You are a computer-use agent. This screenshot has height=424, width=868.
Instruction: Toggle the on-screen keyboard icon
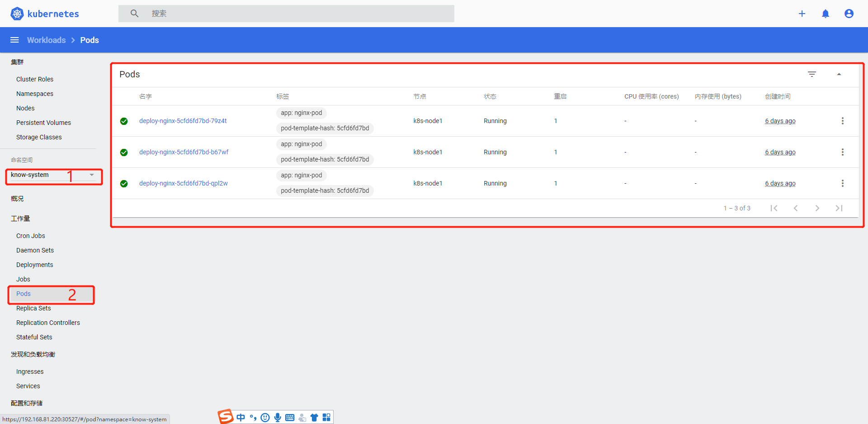coord(290,417)
